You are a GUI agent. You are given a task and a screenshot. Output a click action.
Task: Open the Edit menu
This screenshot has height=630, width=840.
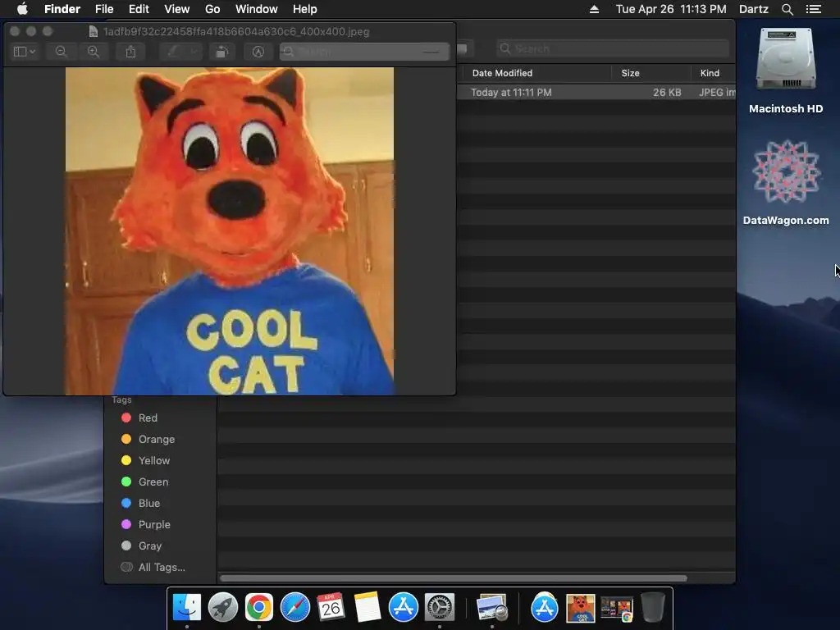[x=139, y=9]
